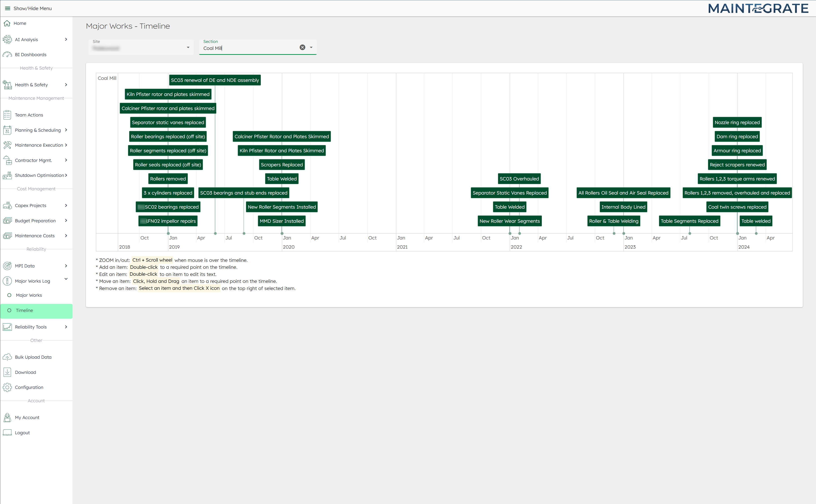Clear the Section field with X
The width and height of the screenshot is (816, 504).
coord(302,47)
